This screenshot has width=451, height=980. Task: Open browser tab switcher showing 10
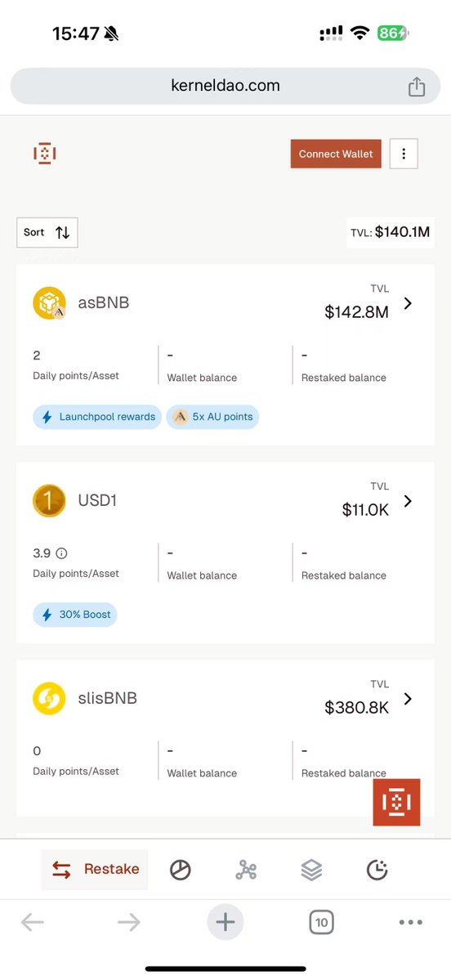click(322, 922)
